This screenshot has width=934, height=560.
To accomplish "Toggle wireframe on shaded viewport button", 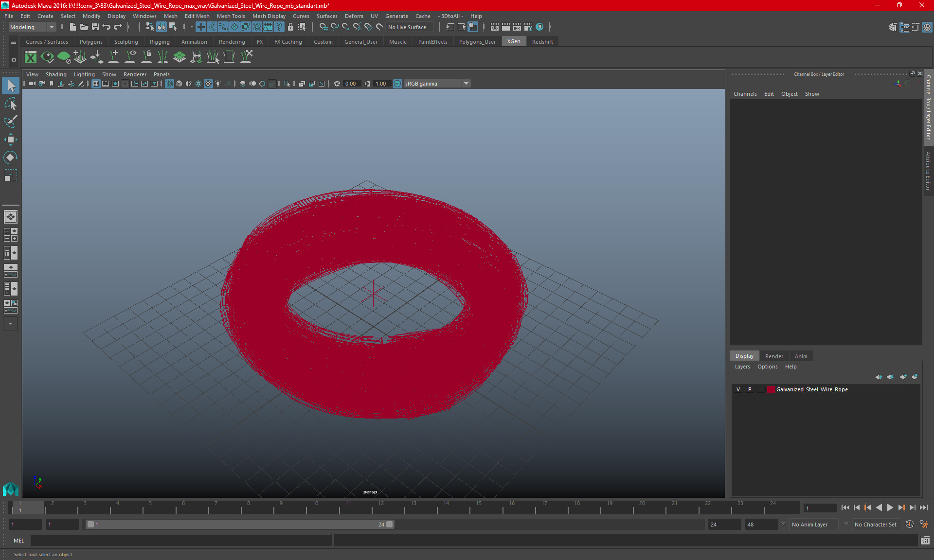I will tap(198, 84).
